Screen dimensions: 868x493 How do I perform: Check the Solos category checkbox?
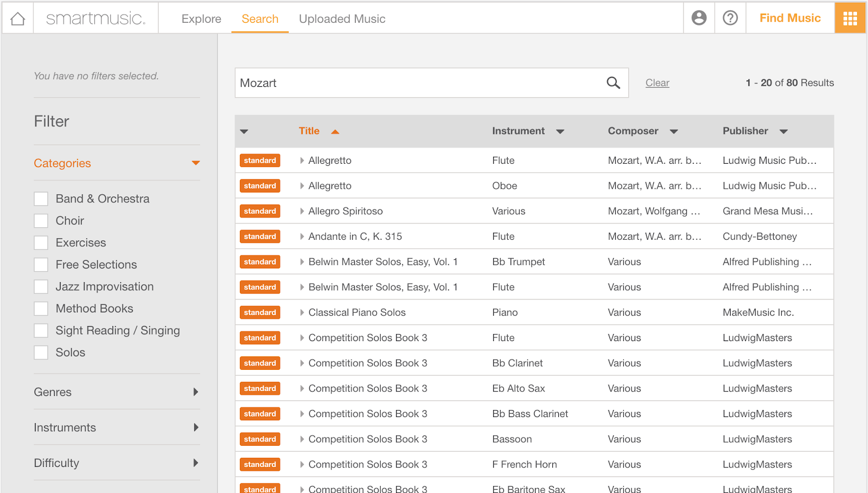(x=41, y=353)
